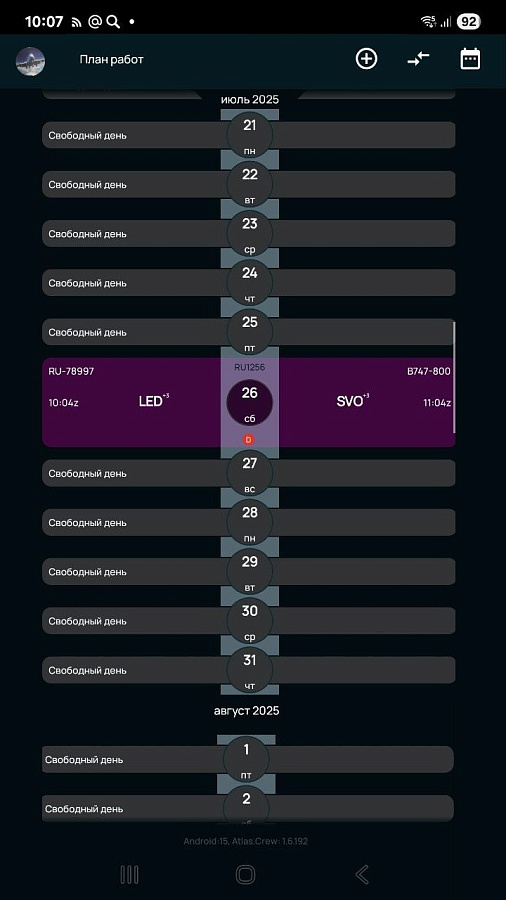Tap the red D badge under 26

(248, 440)
